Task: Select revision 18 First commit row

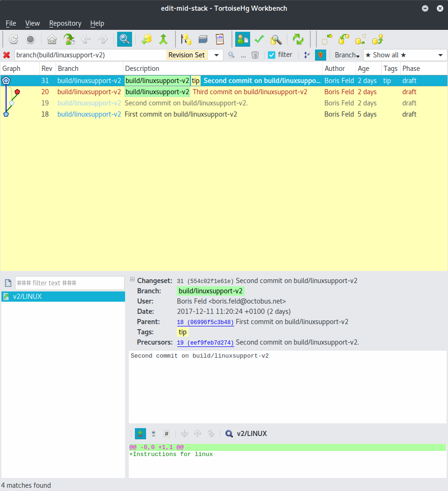Action: pyautogui.click(x=224, y=114)
